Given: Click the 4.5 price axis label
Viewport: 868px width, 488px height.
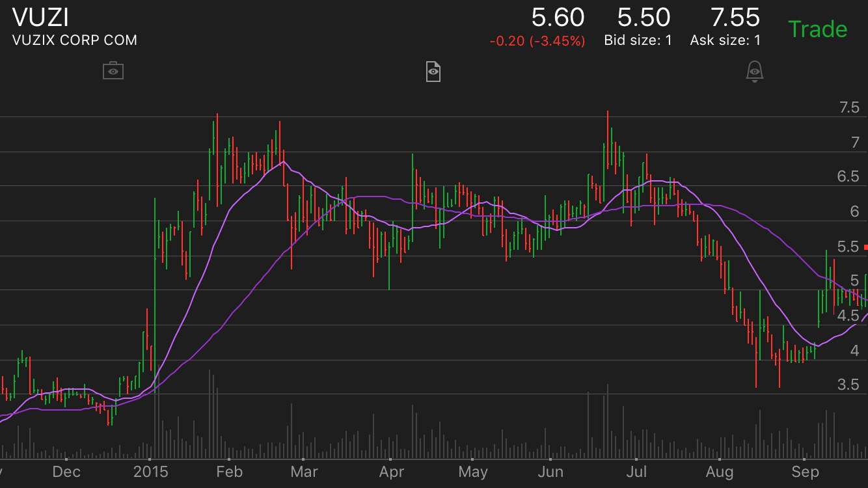Looking at the screenshot, I should (849, 316).
